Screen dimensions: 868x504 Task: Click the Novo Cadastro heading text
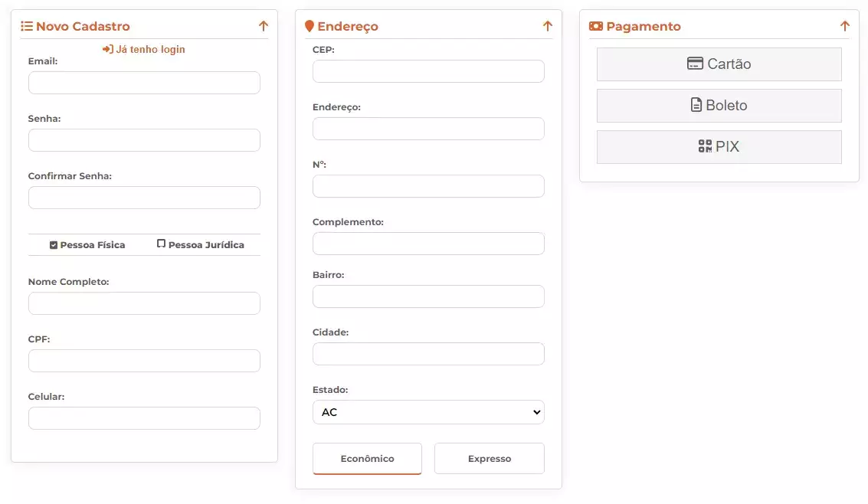(83, 26)
